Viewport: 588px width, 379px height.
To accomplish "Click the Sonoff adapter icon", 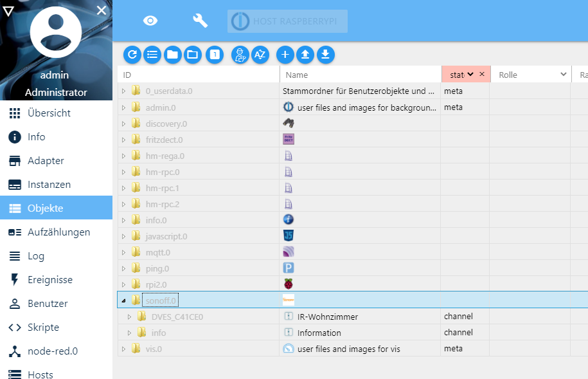I will click(289, 300).
